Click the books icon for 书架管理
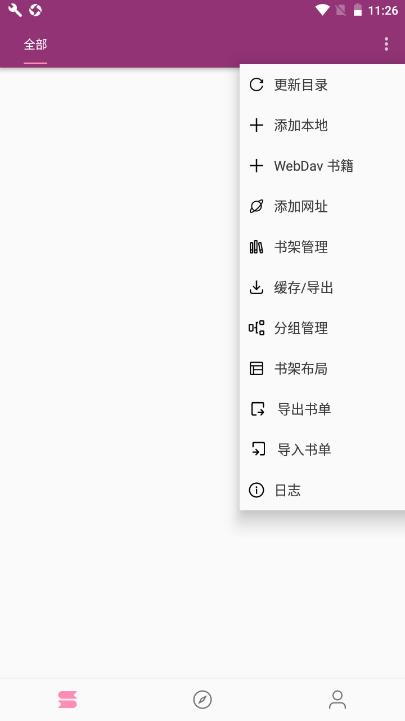The image size is (405, 721). (x=256, y=247)
